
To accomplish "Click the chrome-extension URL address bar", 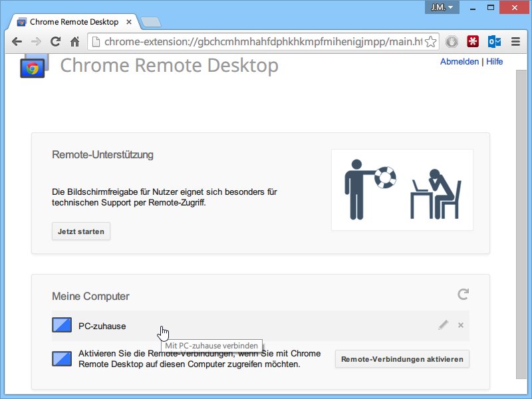I will coord(263,42).
